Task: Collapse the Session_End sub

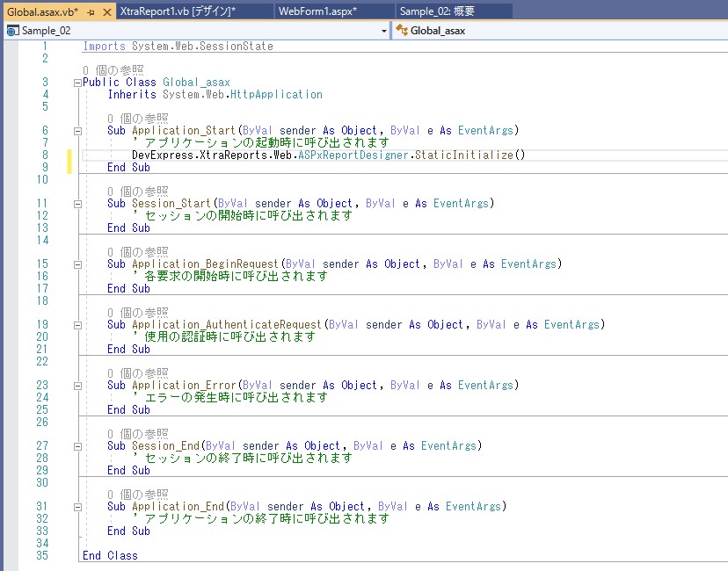Action: pos(77,446)
